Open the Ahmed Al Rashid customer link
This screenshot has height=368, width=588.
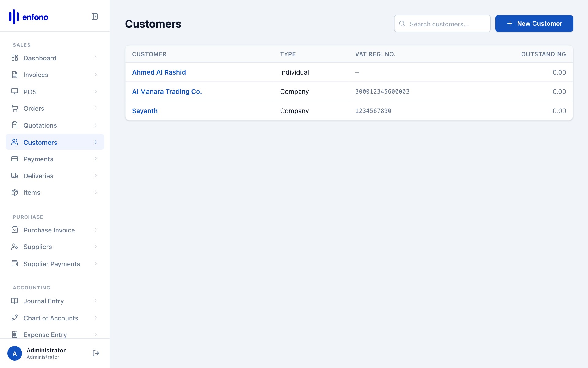point(159,72)
